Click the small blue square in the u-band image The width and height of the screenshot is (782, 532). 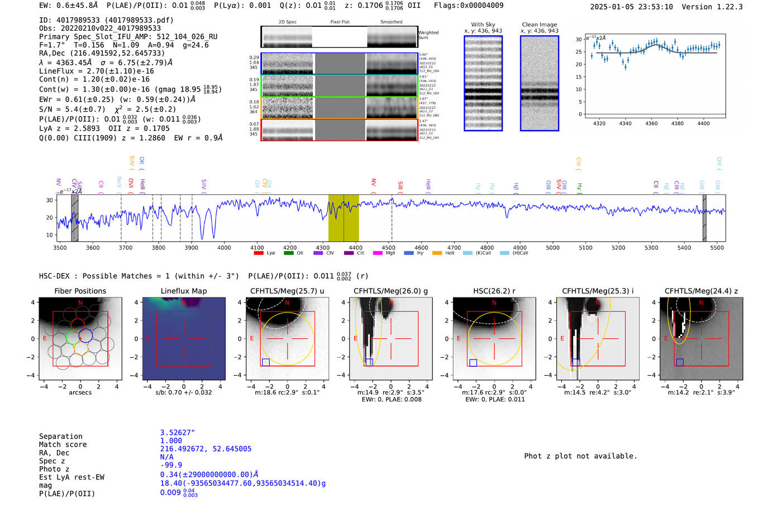[x=266, y=362]
